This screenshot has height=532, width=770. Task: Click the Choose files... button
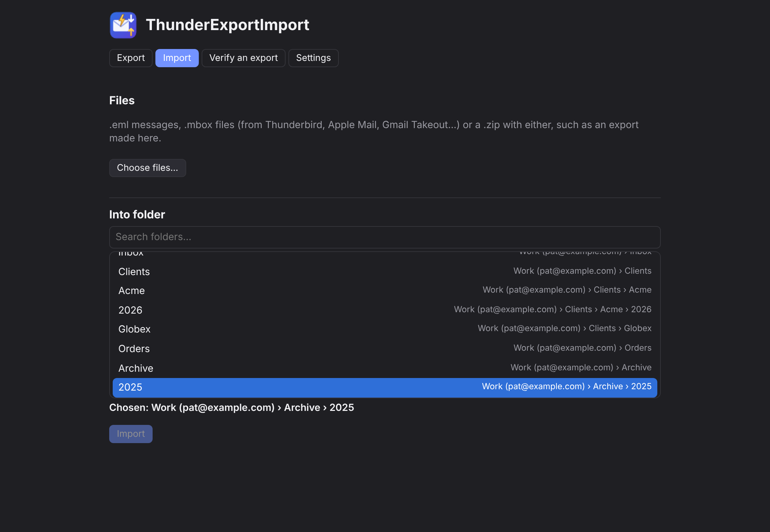148,168
